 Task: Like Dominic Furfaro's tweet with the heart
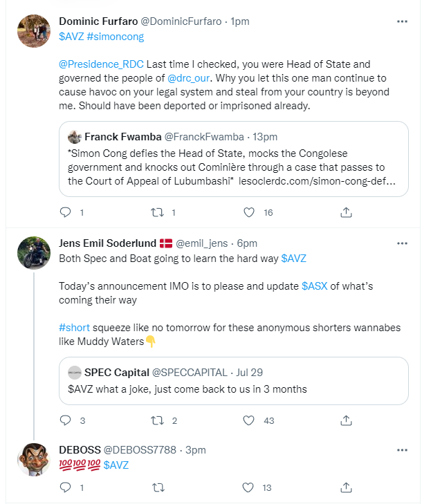point(249,212)
